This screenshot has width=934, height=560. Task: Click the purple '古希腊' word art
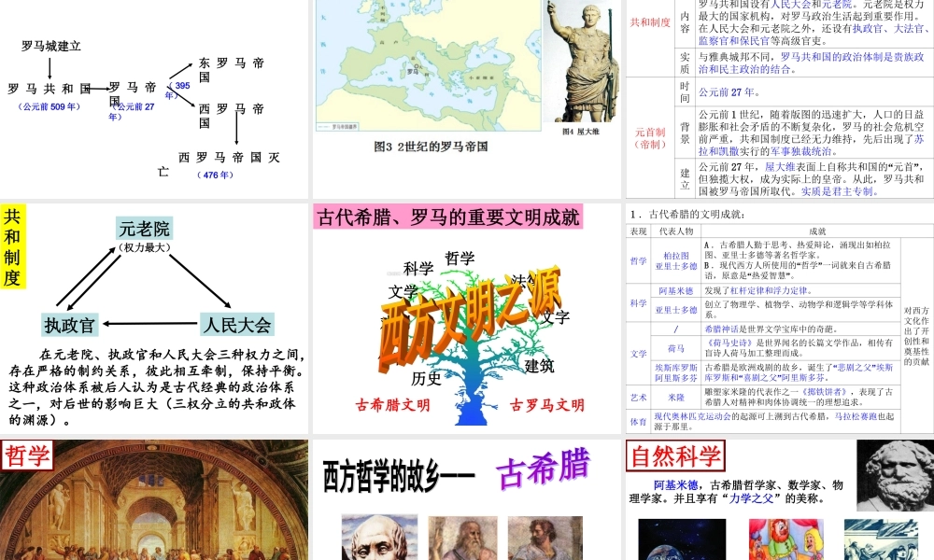544,469
